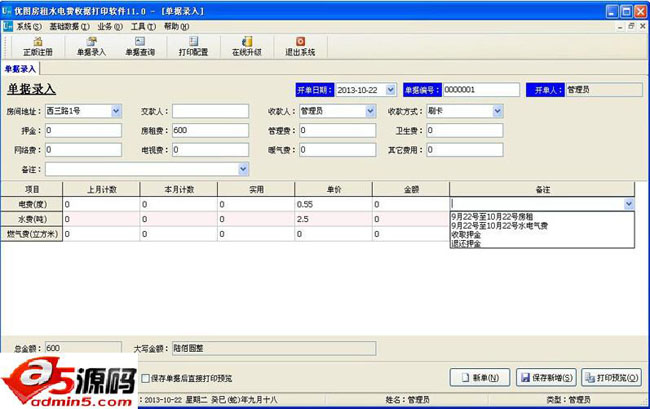The image size is (650, 409).
Task: Click the 实用 column header
Action: 256,189
